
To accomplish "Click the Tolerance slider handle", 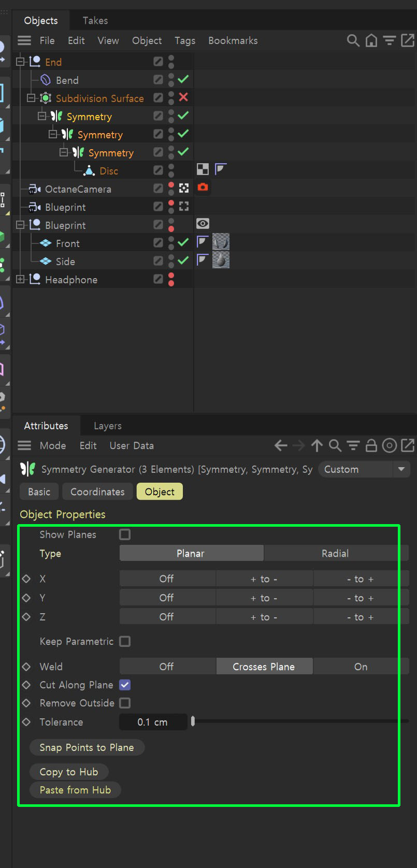I will pyautogui.click(x=193, y=721).
